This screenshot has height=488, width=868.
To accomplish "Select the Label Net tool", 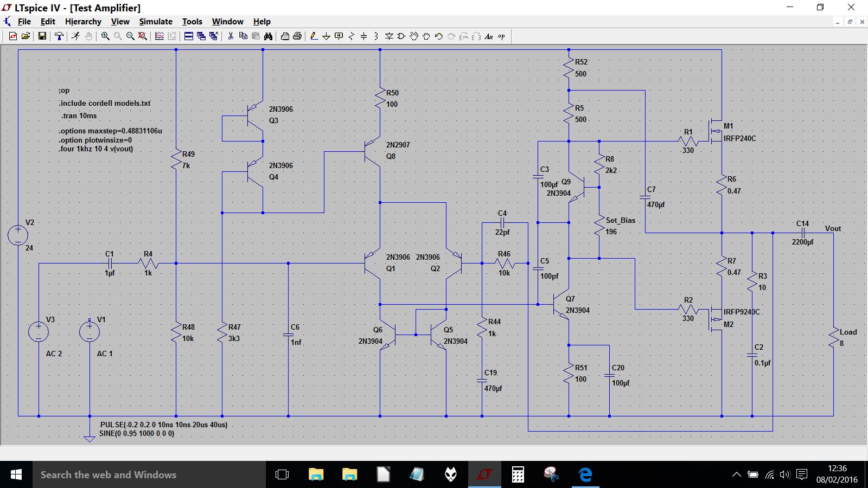I will click(339, 36).
